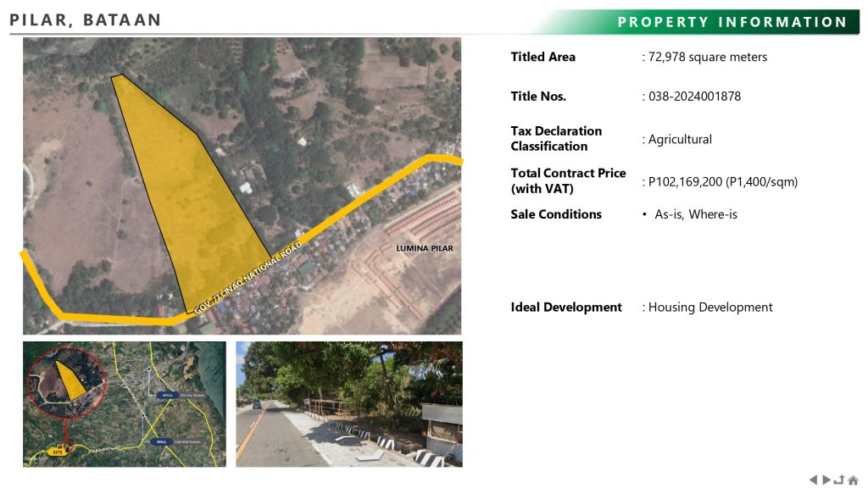Jump to home slide via house icon

point(853,480)
